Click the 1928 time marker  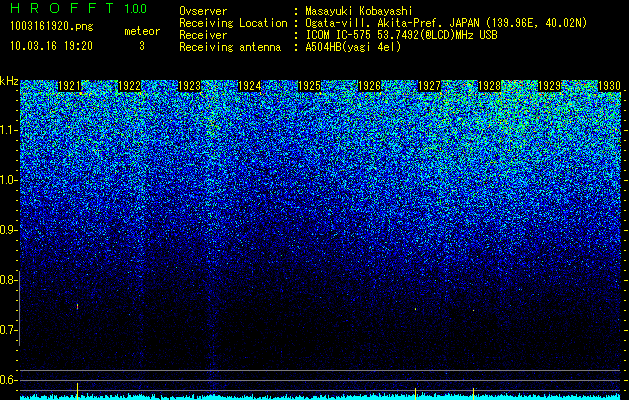pos(489,86)
